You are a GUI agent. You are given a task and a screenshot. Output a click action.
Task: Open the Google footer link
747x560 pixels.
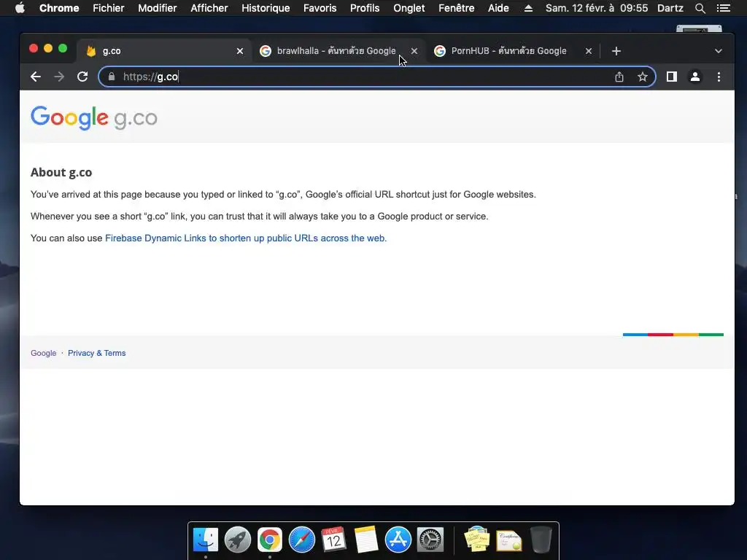43,353
